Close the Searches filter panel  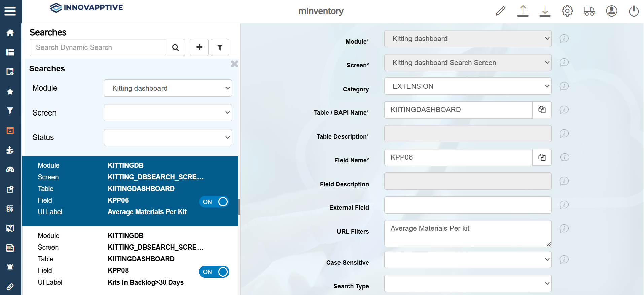click(x=234, y=64)
